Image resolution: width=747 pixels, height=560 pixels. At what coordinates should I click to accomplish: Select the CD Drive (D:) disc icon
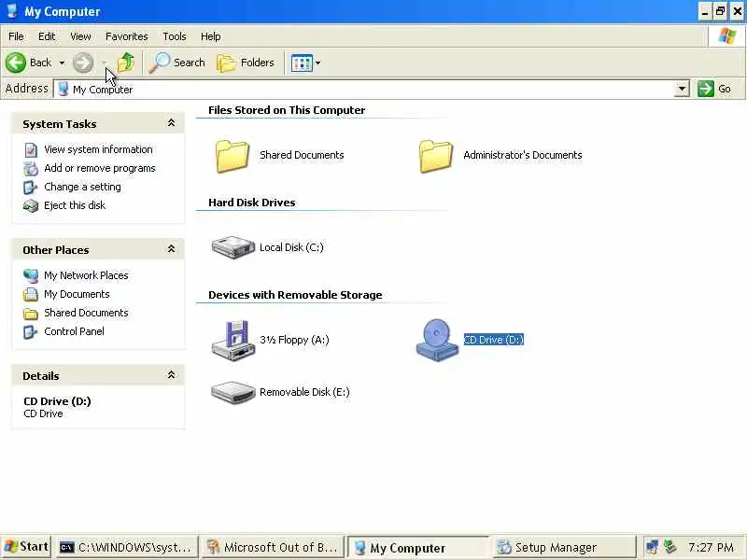point(437,340)
